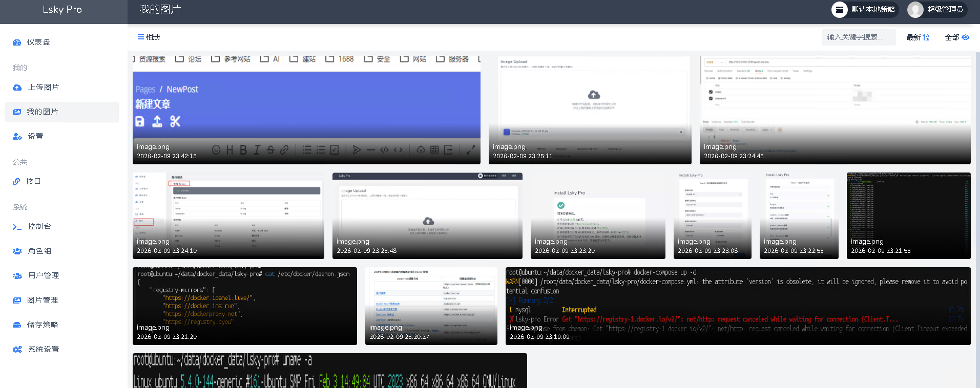The image size is (980, 388).
Task: Click the users icon for 用户管理
Action: pos(17,276)
